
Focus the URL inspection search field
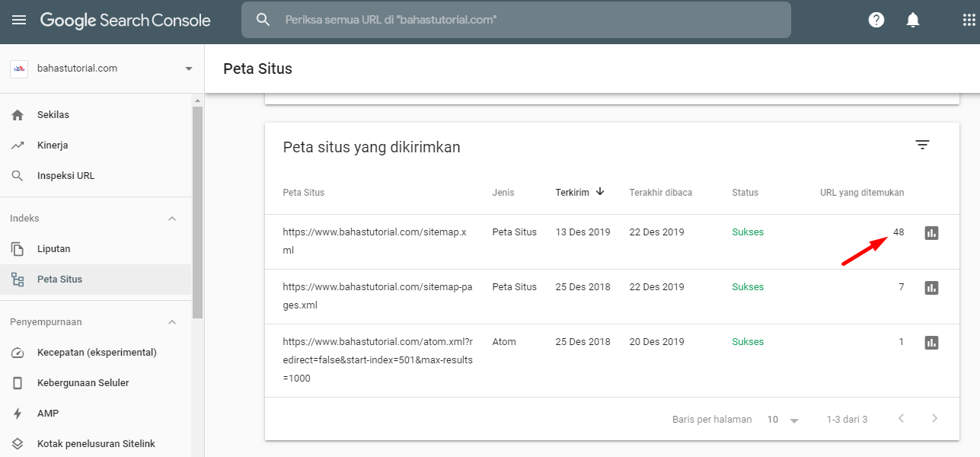coord(516,20)
